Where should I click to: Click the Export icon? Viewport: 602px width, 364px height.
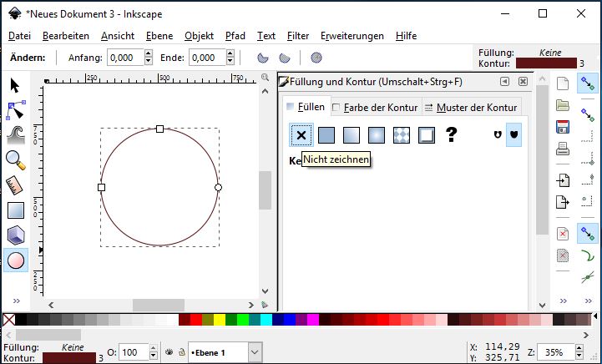coord(563,202)
